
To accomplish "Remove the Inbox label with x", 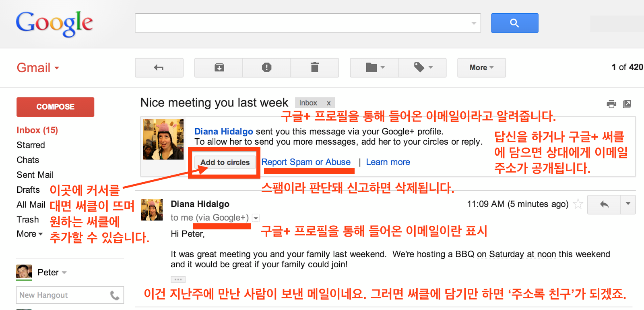I will pos(328,103).
